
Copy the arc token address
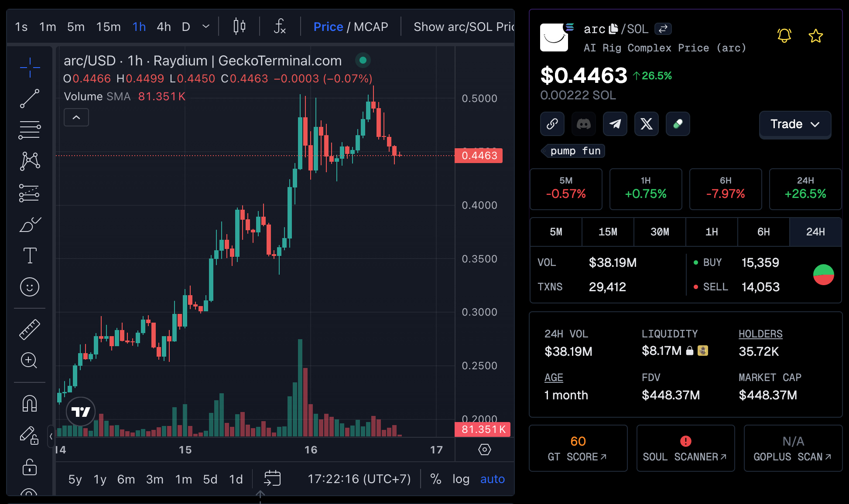click(x=613, y=29)
